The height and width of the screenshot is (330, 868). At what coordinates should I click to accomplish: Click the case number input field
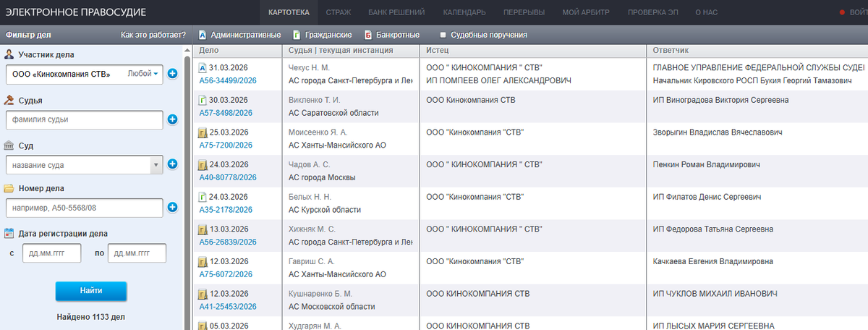84,208
